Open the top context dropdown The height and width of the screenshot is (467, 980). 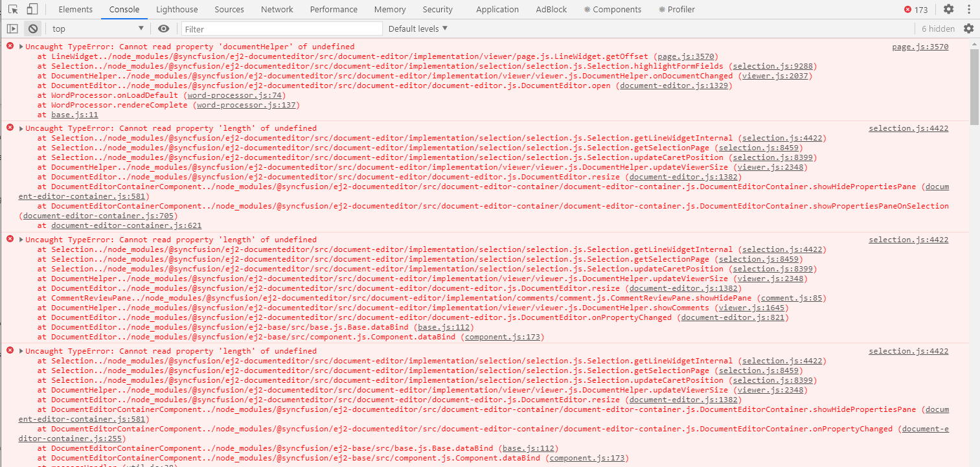(98, 28)
